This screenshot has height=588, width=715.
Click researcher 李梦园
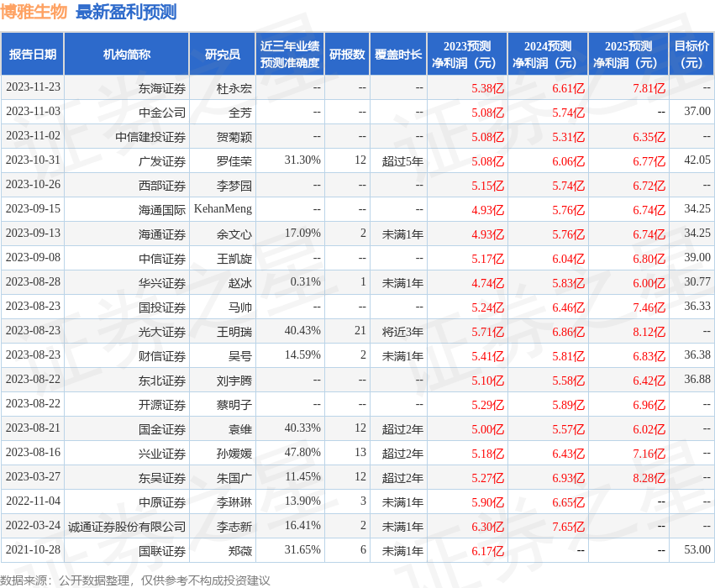[x=234, y=186]
